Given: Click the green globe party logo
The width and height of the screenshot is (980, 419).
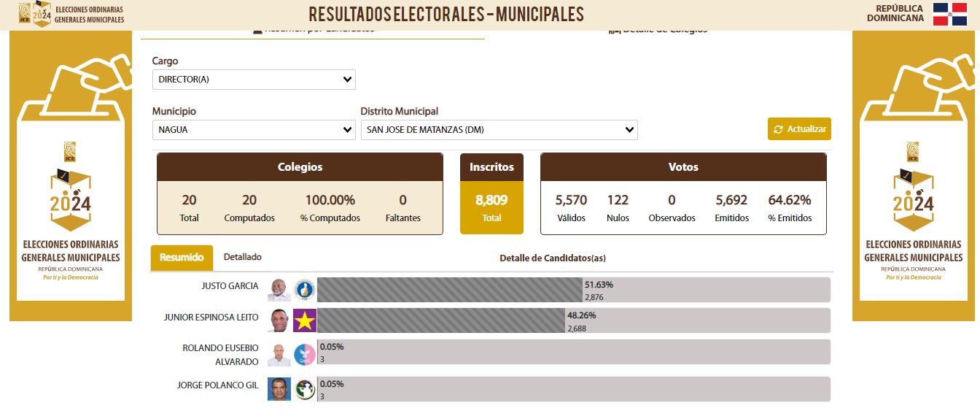Looking at the screenshot, I should [x=304, y=389].
